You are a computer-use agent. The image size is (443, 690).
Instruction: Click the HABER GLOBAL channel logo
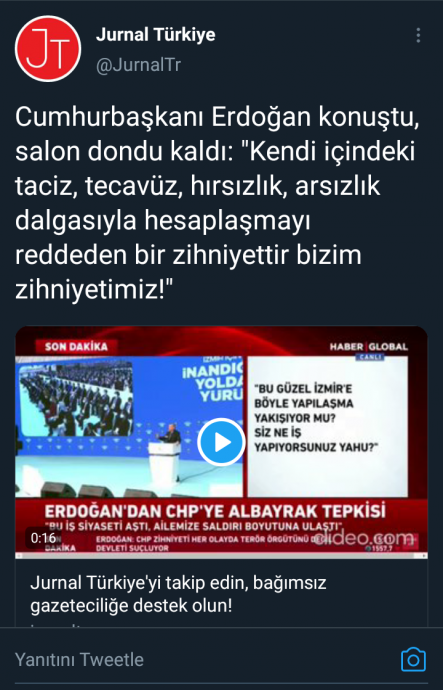pos(369,347)
